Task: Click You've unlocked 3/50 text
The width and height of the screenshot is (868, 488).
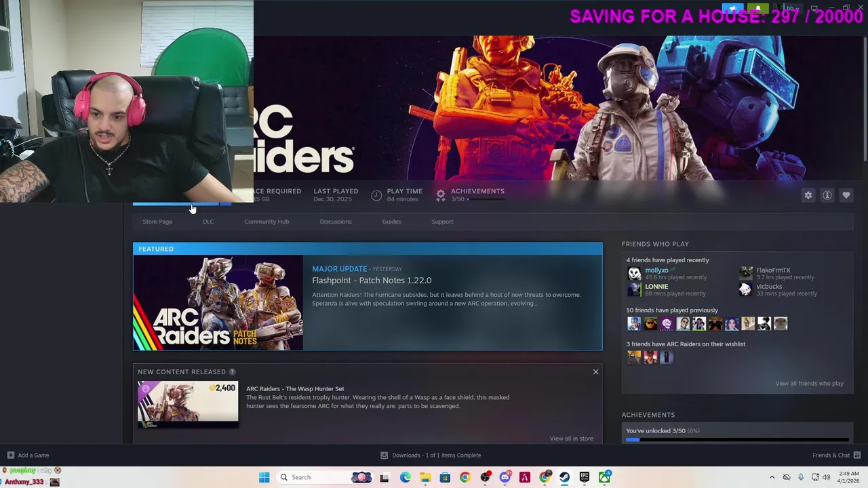Action: [x=663, y=431]
